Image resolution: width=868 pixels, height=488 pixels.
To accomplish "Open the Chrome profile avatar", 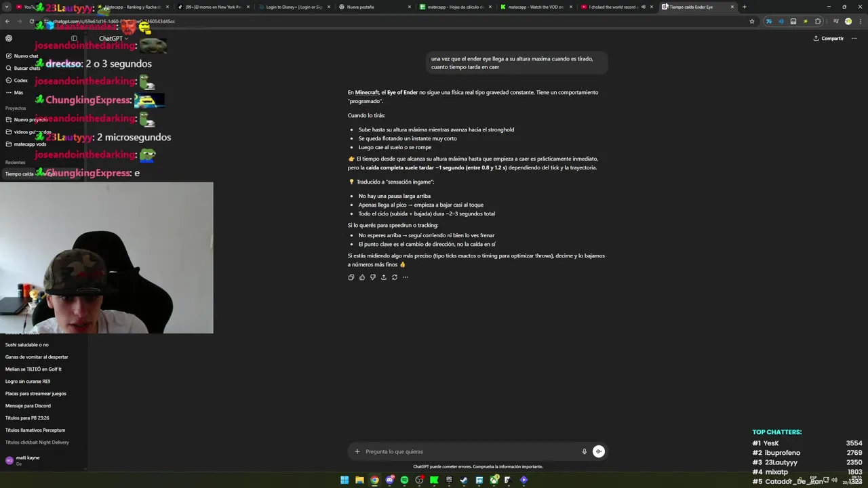I will point(848,22).
